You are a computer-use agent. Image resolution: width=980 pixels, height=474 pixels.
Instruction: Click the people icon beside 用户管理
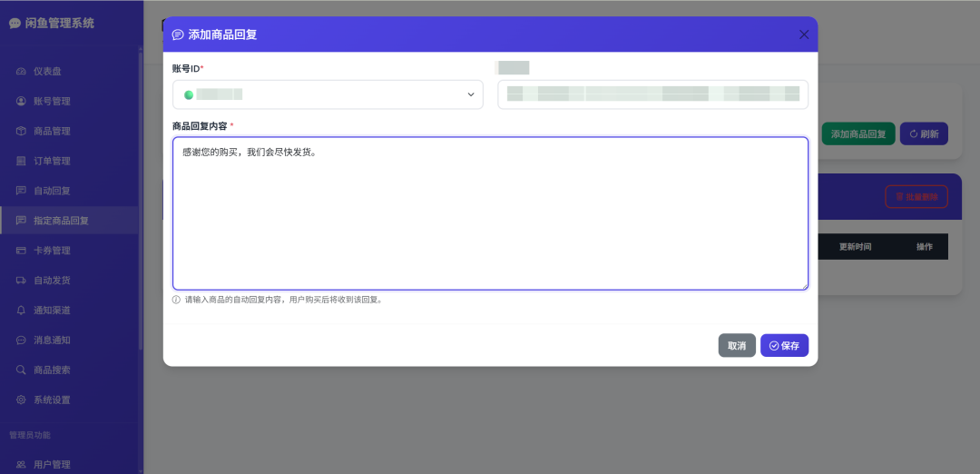(x=21, y=465)
